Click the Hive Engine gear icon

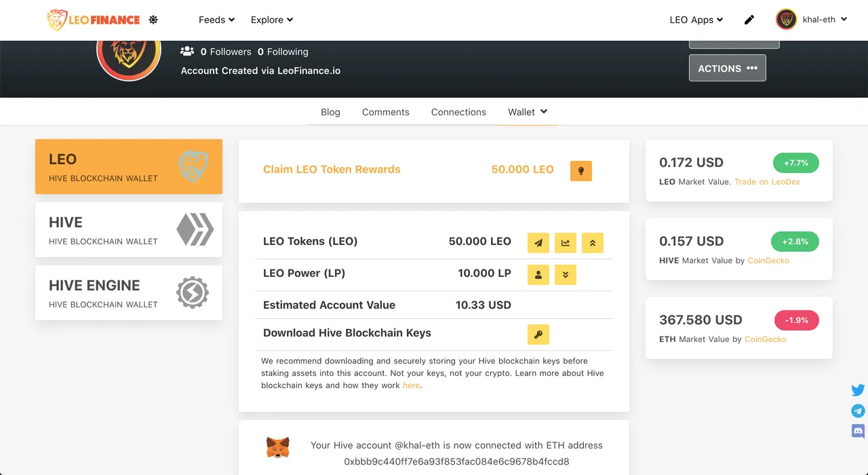pyautogui.click(x=193, y=292)
